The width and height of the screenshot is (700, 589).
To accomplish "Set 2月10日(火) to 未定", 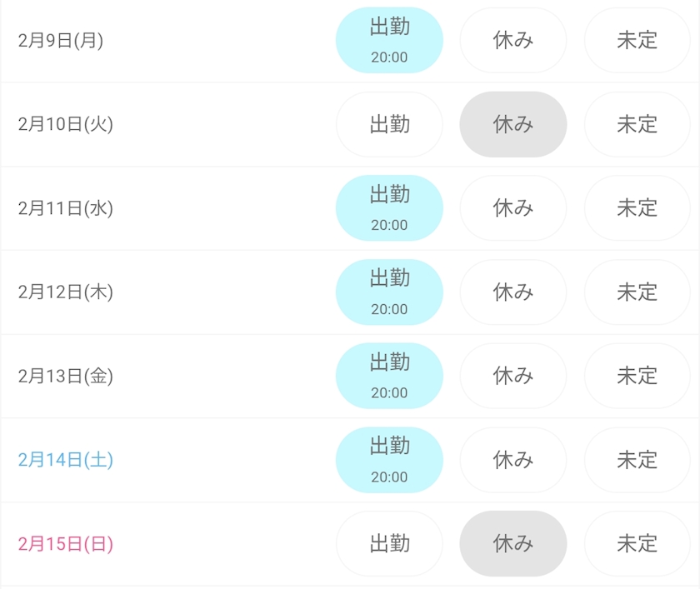I will click(637, 124).
